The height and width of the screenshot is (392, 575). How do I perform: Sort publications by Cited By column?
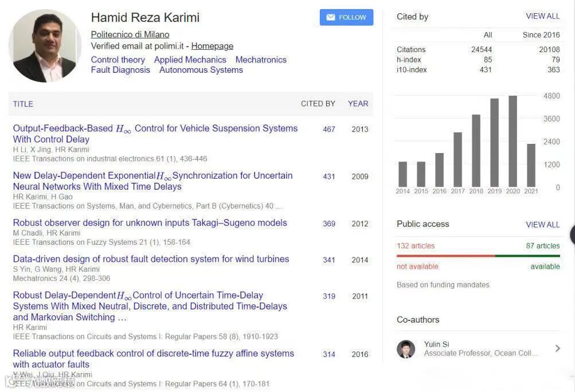[318, 104]
